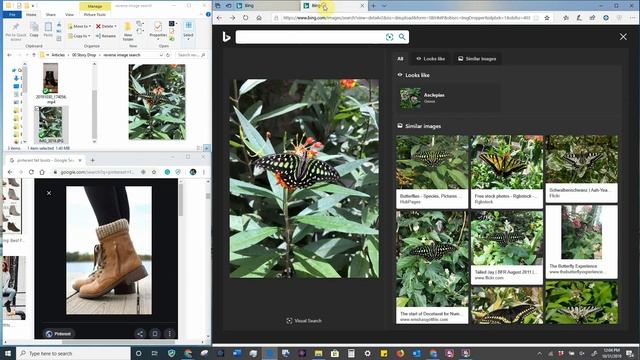Image resolution: width=640 pixels, height=360 pixels.
Task: Add Bing page to Edge favorites star
Action: click(547, 18)
